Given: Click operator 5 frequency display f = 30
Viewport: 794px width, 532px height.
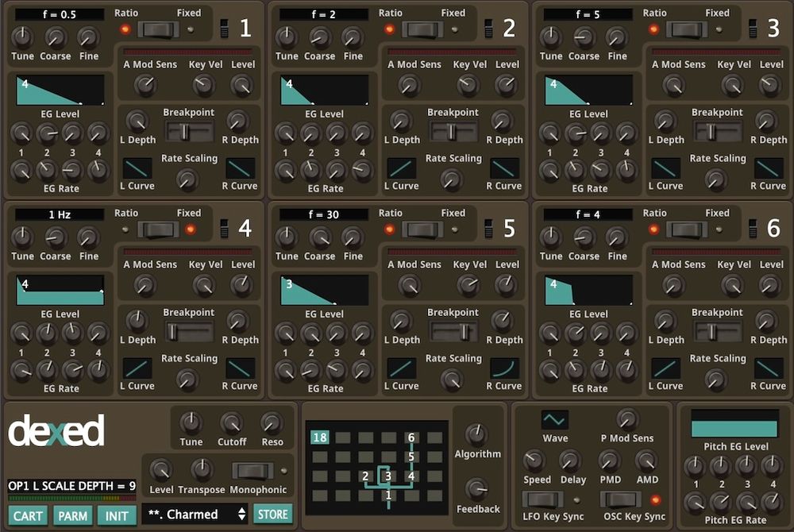Looking at the screenshot, I should (x=324, y=214).
